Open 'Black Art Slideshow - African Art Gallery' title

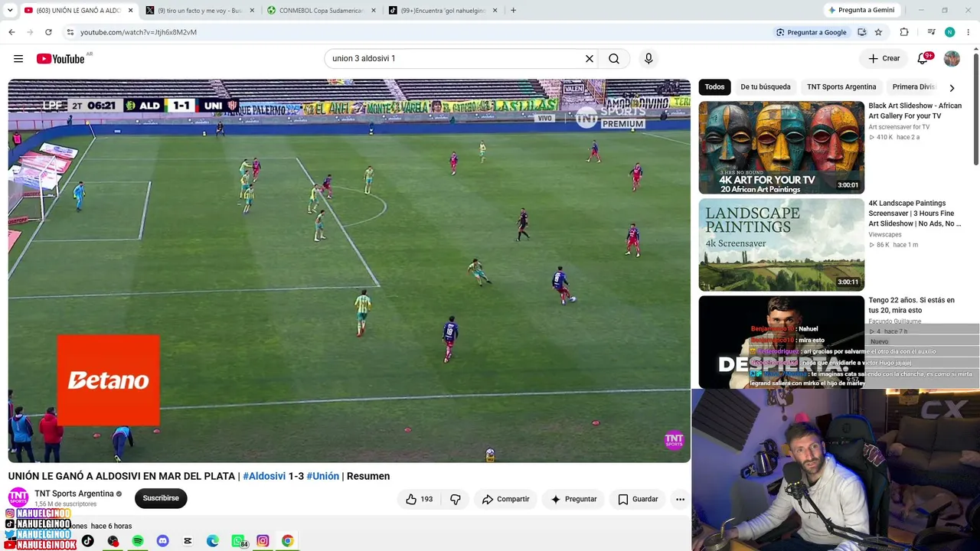915,111
